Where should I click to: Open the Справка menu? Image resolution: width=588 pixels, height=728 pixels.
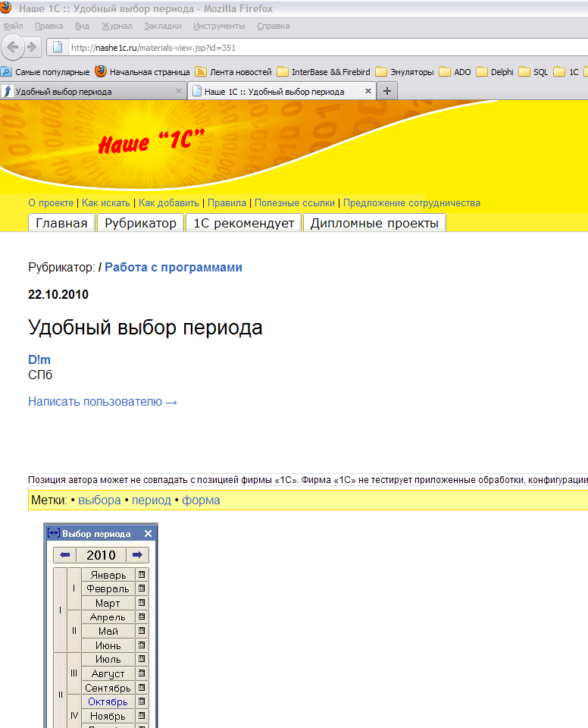click(274, 26)
